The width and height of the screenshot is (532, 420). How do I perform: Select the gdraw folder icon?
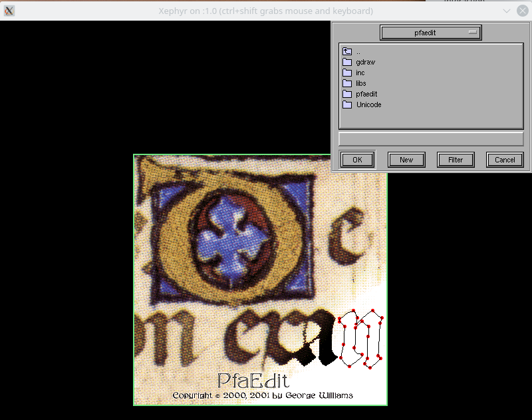coord(346,62)
